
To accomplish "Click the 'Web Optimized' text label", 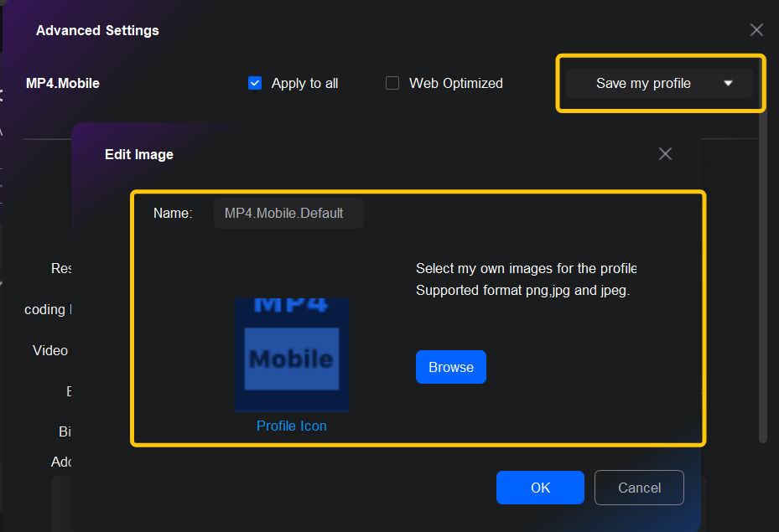I will point(456,83).
